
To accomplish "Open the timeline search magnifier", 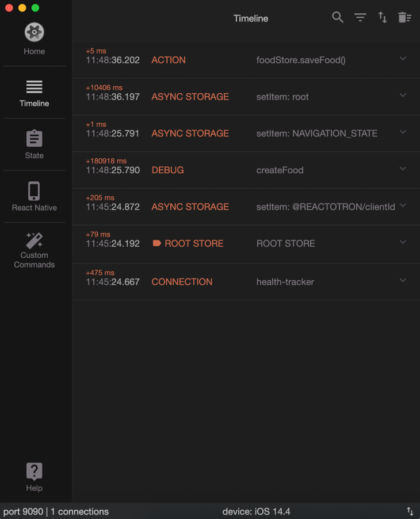I will [x=338, y=17].
